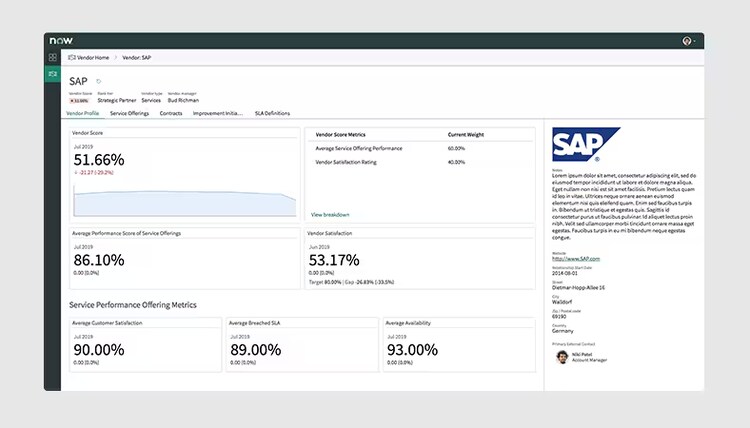Click the Vendor Score trend chart
750x428 pixels.
(185, 201)
